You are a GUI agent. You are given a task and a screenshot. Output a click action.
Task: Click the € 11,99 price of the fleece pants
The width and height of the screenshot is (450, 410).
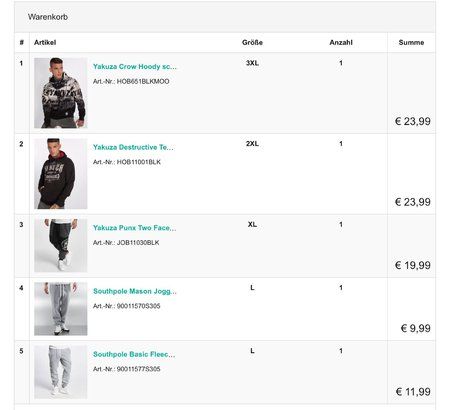coord(413,392)
